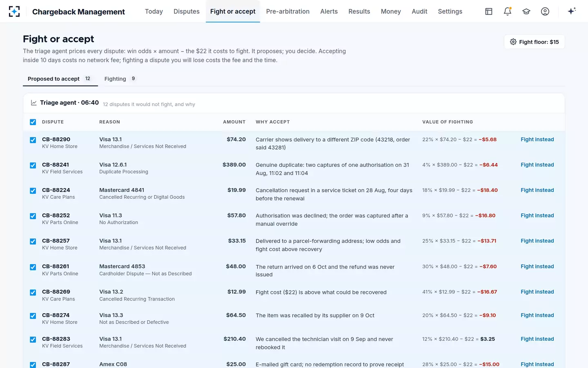
Task: Open the notifications bell
Action: [x=508, y=11]
